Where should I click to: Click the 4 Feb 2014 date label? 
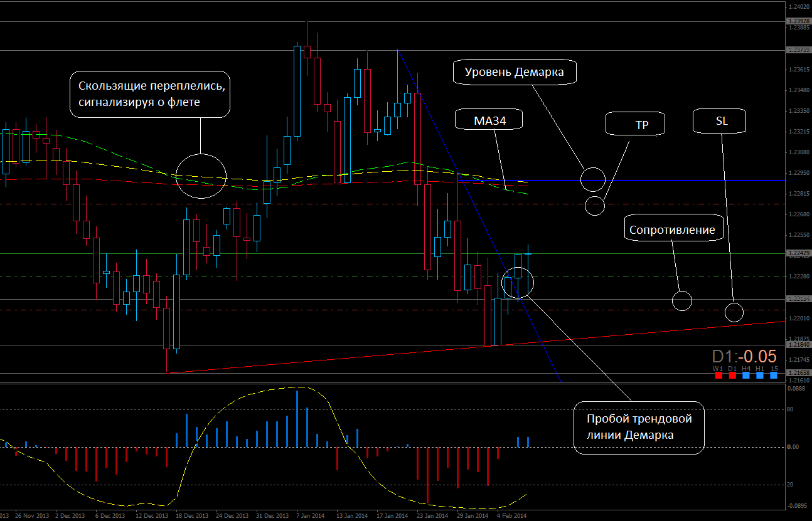pos(511,516)
